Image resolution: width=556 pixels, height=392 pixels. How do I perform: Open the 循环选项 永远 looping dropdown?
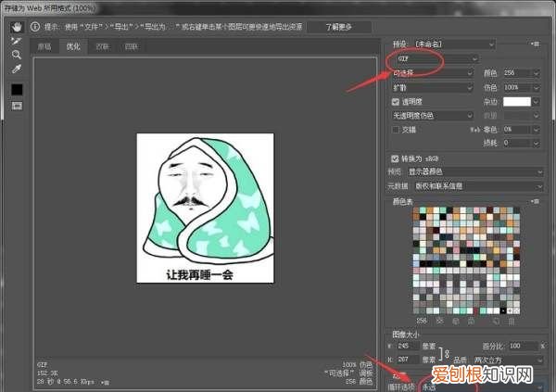(482, 387)
